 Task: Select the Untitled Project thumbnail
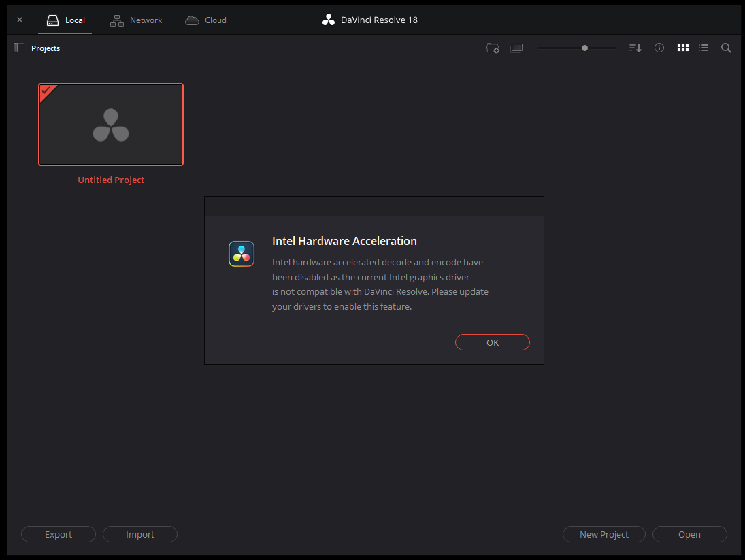[x=111, y=125]
